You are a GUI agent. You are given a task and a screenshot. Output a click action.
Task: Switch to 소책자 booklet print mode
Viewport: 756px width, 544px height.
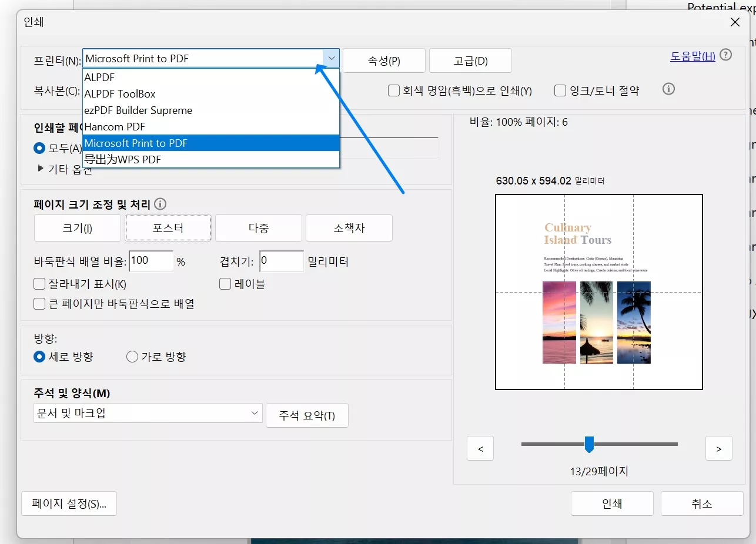pos(349,228)
